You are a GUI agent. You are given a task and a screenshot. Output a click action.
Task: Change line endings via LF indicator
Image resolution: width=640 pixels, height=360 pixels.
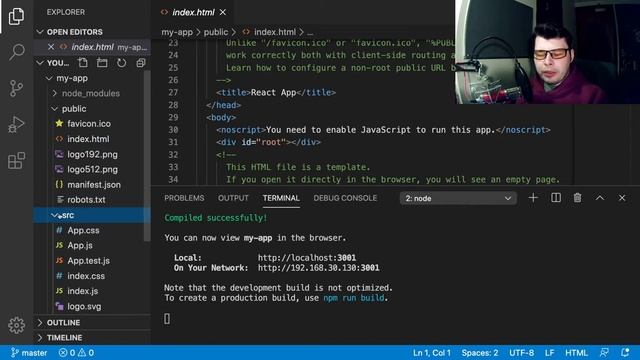[x=549, y=353]
